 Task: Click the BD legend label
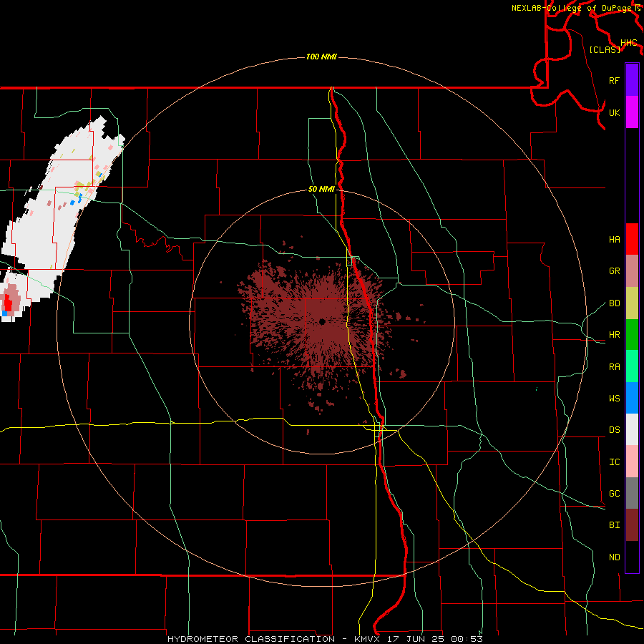click(614, 303)
